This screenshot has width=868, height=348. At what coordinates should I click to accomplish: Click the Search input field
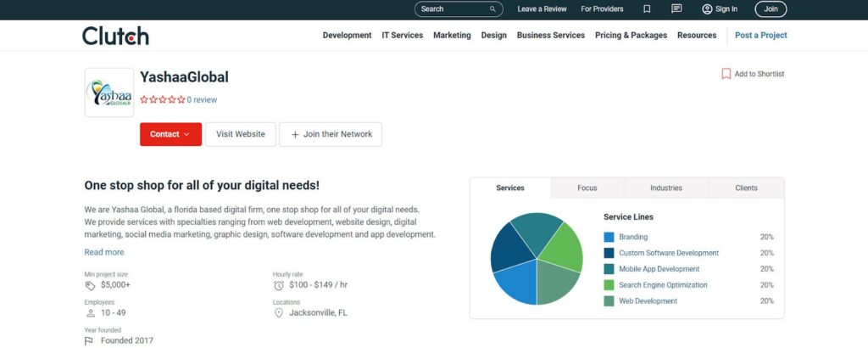pos(459,8)
